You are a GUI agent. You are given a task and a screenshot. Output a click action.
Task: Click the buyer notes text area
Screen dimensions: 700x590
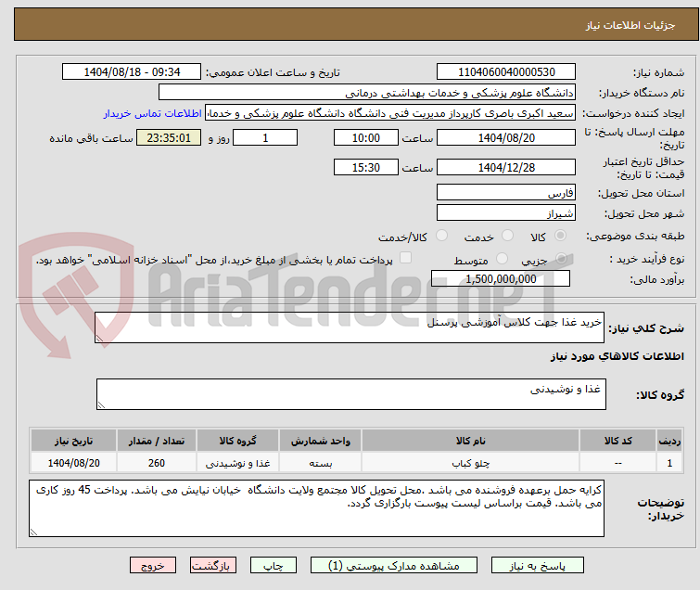[x=316, y=508]
